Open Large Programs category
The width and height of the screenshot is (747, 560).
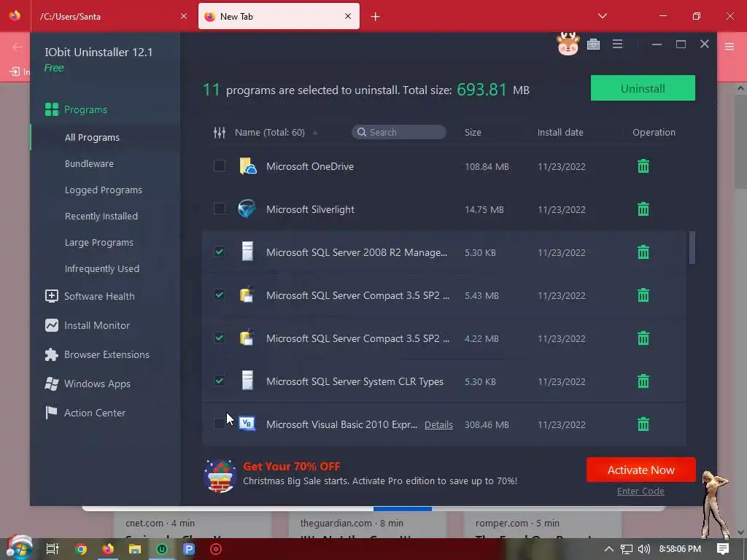99,242
